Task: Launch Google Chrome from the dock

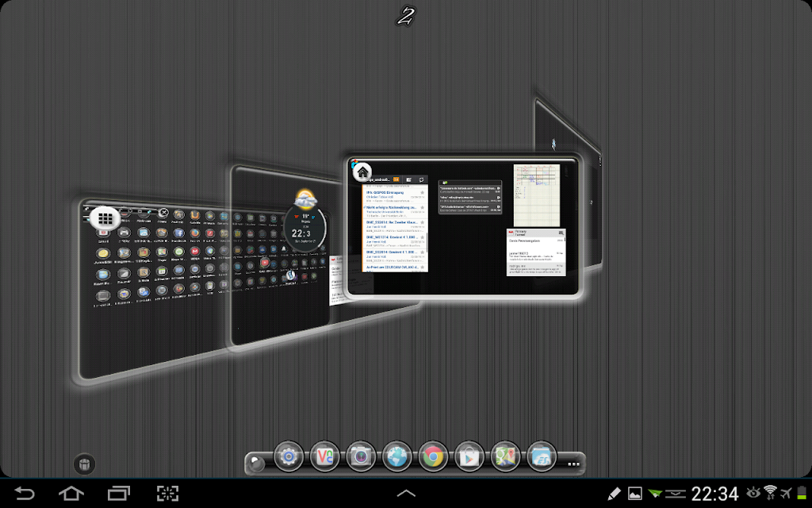Action: (x=433, y=456)
